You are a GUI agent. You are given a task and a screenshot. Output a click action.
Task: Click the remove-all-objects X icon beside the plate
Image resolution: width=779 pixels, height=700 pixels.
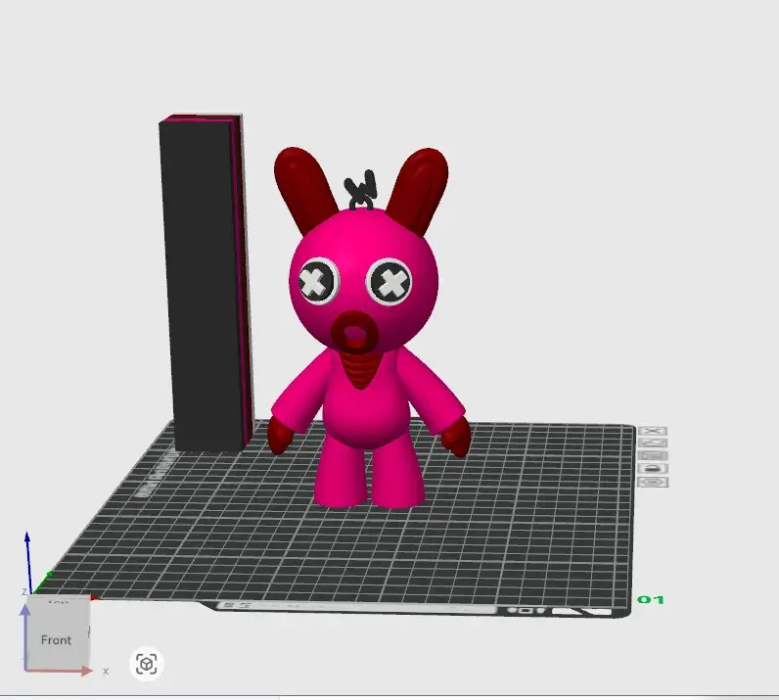pos(653,431)
